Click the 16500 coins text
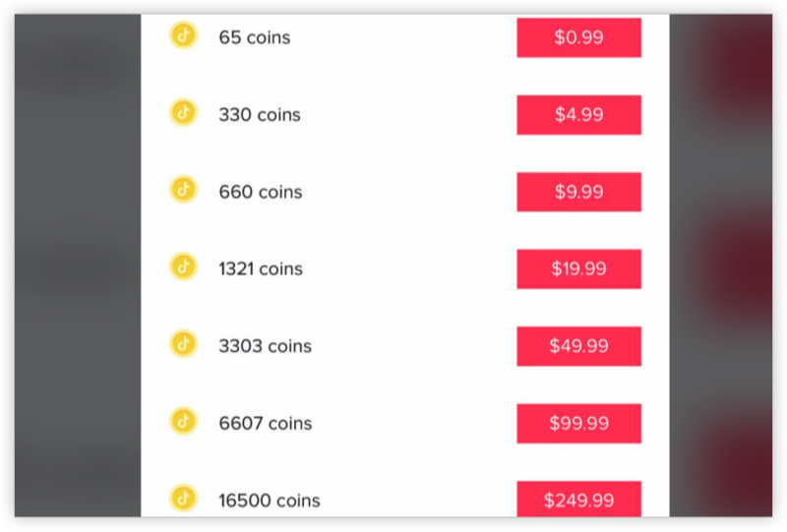Screen dimensions: 787x532 [x=270, y=501]
